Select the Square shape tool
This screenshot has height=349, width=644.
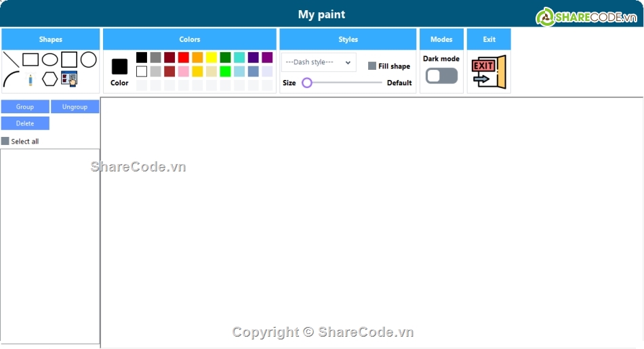[x=69, y=60]
